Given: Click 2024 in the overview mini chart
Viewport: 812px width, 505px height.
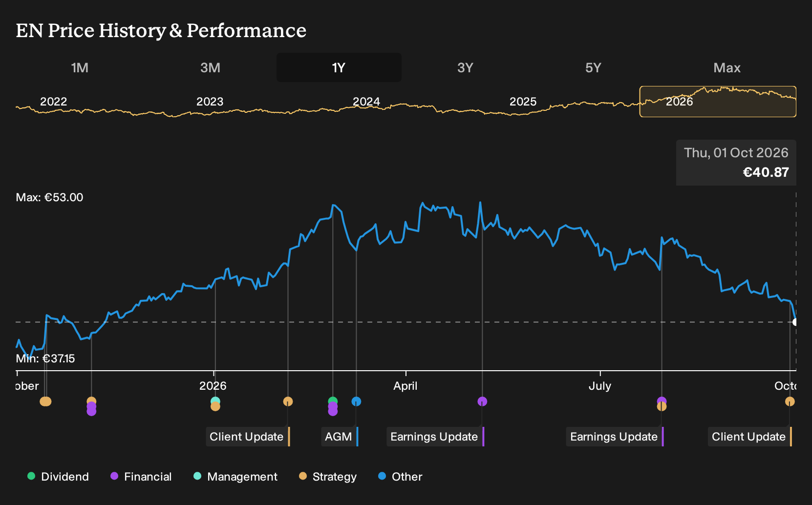Looking at the screenshot, I should point(366,102).
